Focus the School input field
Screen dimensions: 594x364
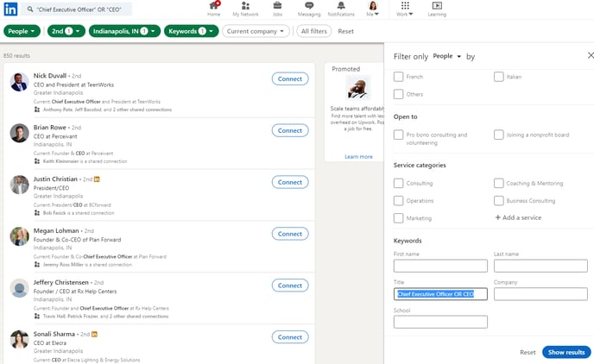click(440, 322)
